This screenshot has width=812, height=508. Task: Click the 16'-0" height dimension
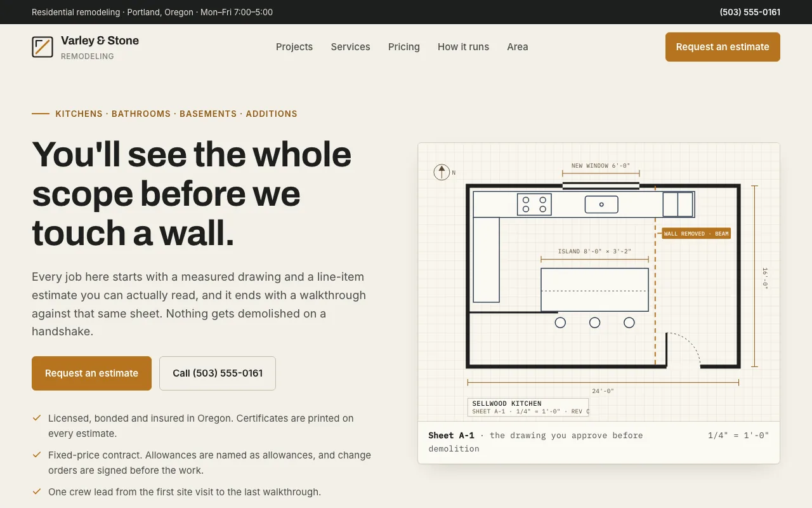click(765, 278)
